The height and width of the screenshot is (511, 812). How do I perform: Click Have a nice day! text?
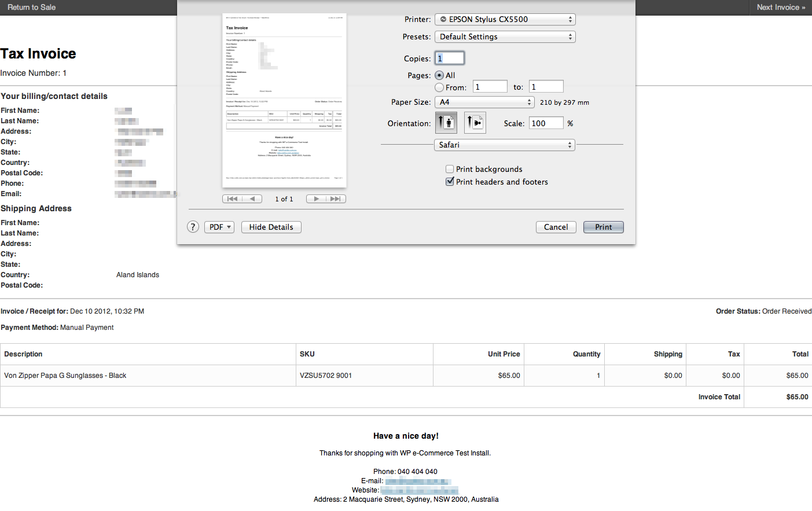[406, 436]
